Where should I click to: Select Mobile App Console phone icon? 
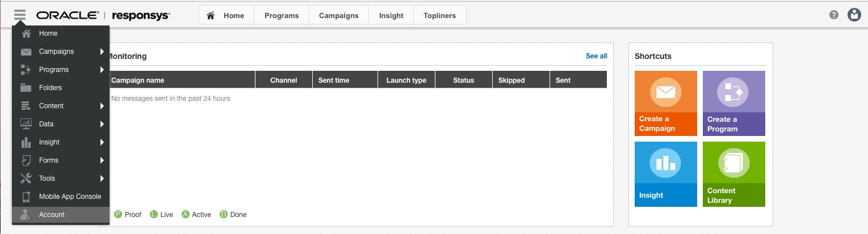(x=26, y=197)
